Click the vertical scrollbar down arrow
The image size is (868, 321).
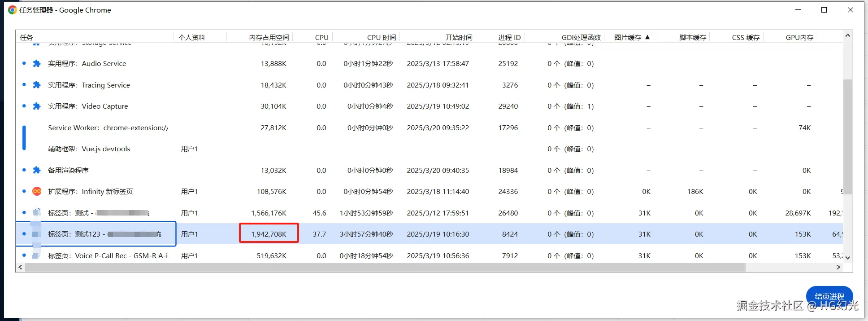coord(847,258)
